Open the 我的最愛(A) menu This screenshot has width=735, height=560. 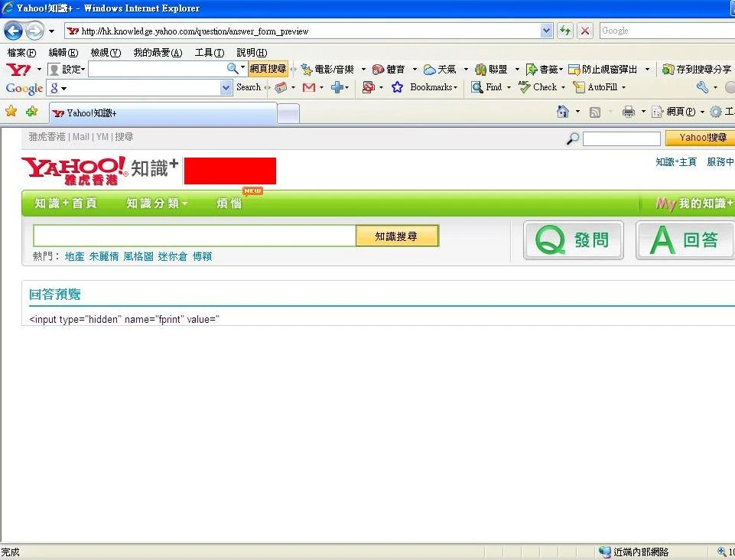[x=158, y=53]
